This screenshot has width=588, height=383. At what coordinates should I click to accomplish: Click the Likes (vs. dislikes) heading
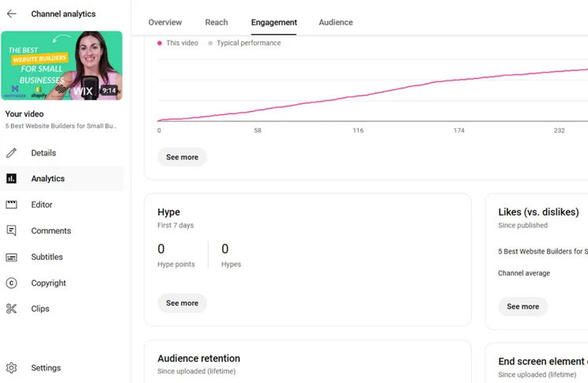[538, 212]
